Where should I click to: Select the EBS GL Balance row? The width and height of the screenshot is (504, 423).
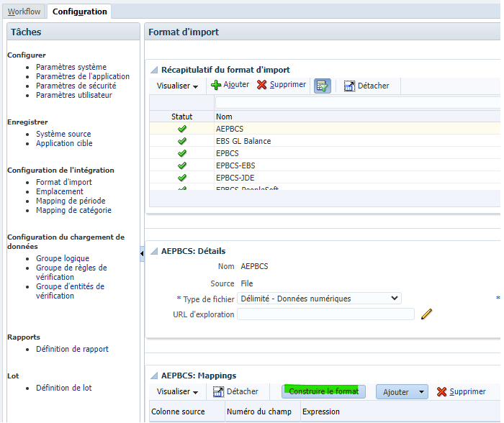click(325, 141)
